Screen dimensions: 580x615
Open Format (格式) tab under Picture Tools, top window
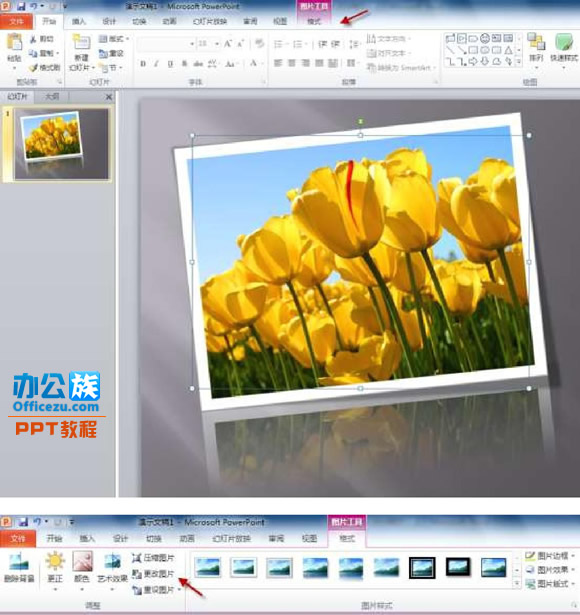coord(314,22)
